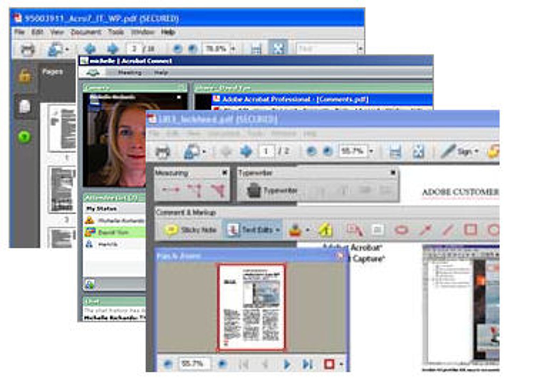Open the View menu in the back Acrobat window
538x392 pixels.
pyautogui.click(x=57, y=32)
